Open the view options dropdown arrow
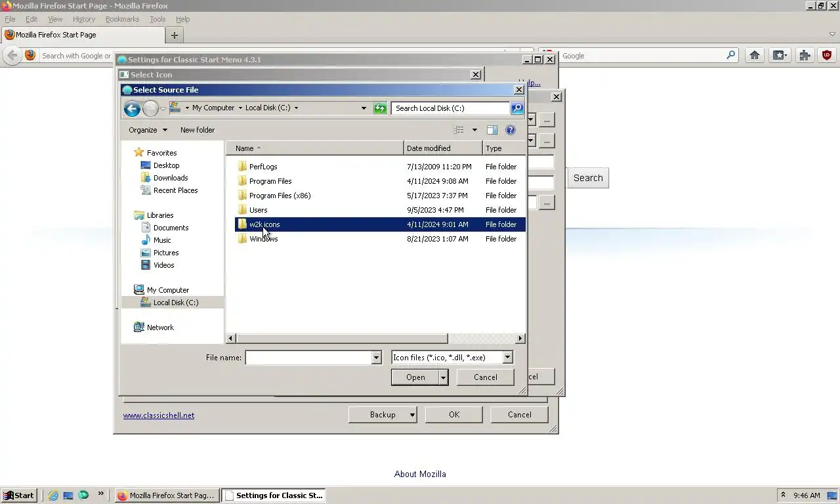 coord(474,130)
